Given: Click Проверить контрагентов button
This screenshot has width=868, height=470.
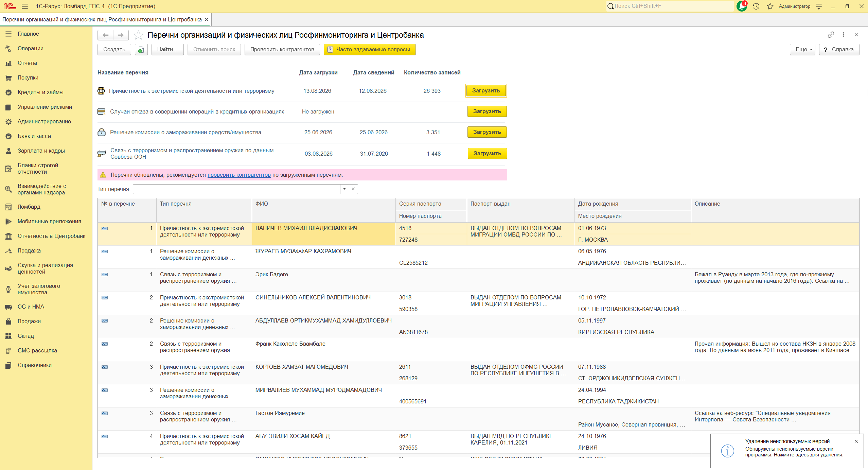Looking at the screenshot, I should coord(282,50).
